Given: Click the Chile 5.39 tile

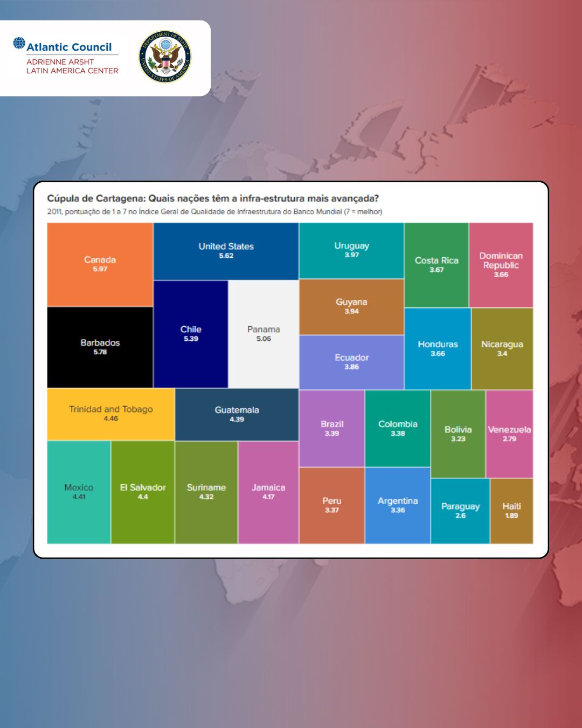Looking at the screenshot, I should coord(191,334).
